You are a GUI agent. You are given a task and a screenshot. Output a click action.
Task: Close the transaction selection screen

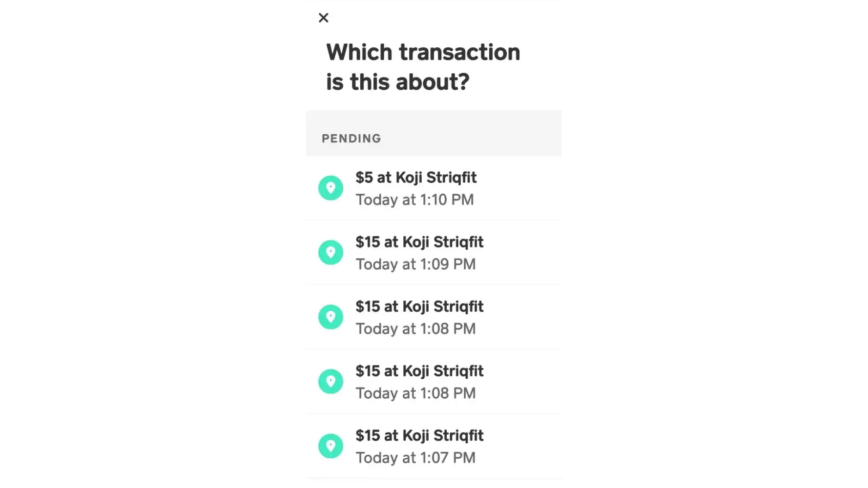coord(323,18)
